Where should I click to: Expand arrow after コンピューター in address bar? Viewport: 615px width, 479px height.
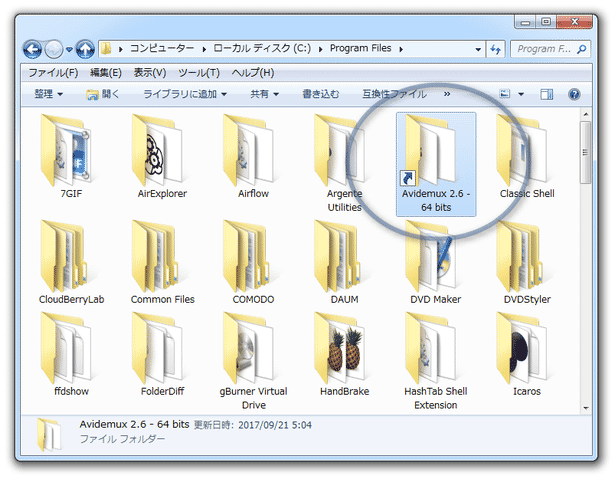204,49
